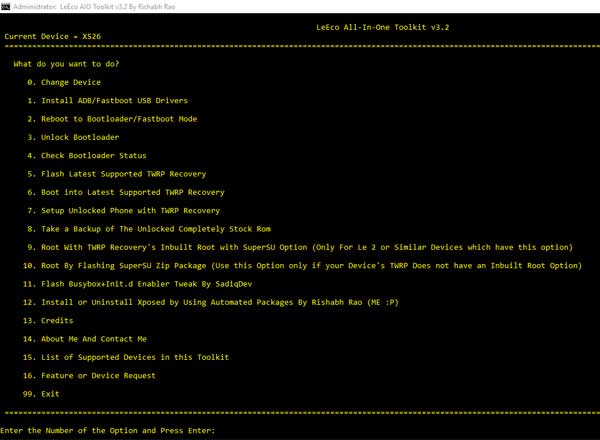
Task: Select '15. List of Supported Devices' line
Action: [x=126, y=357]
